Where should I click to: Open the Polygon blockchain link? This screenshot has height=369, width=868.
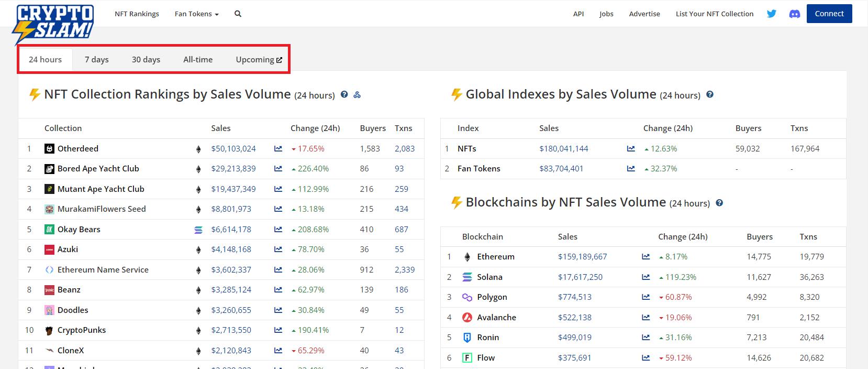coord(492,297)
